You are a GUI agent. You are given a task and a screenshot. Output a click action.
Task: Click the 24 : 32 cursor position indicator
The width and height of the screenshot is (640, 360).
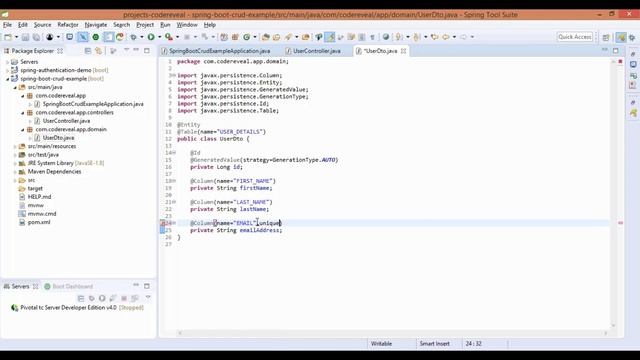(x=473, y=344)
